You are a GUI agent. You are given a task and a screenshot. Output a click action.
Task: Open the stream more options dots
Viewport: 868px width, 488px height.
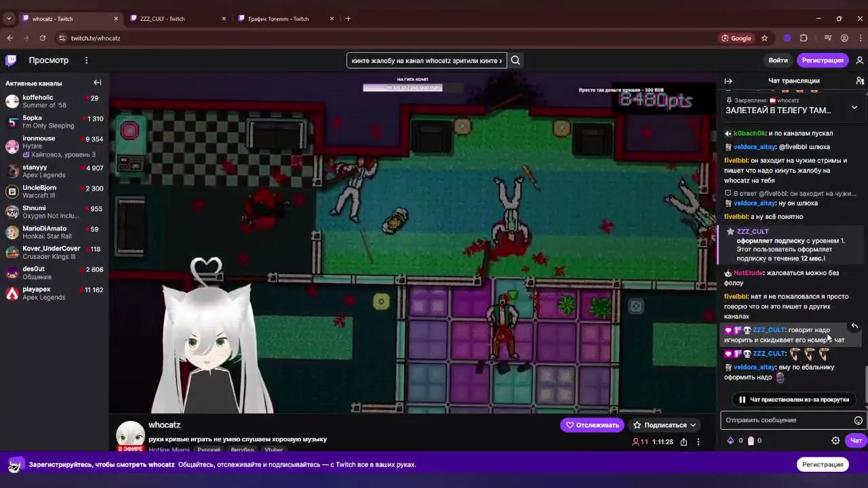tap(698, 442)
